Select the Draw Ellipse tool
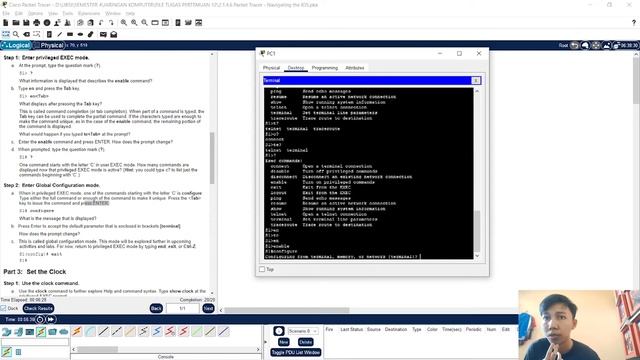Image resolution: width=640 pixels, height=360 pixels. click(80, 34)
